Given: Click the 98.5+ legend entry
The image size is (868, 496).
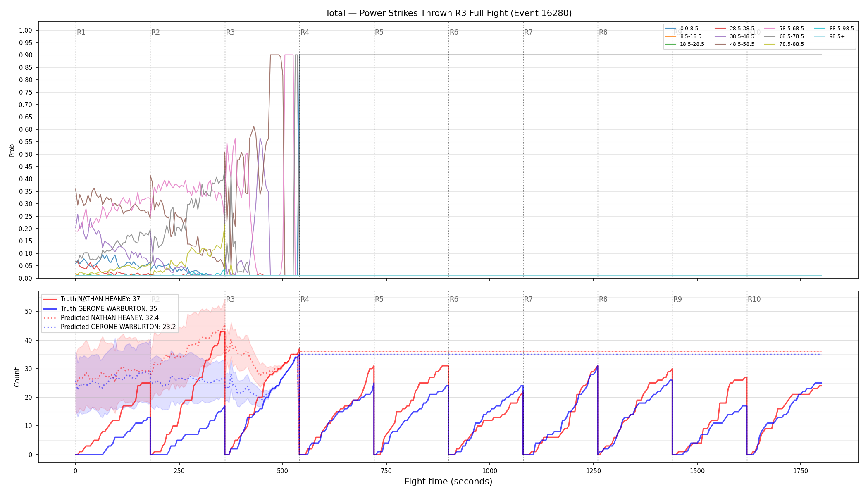Looking at the screenshot, I should [830, 36].
